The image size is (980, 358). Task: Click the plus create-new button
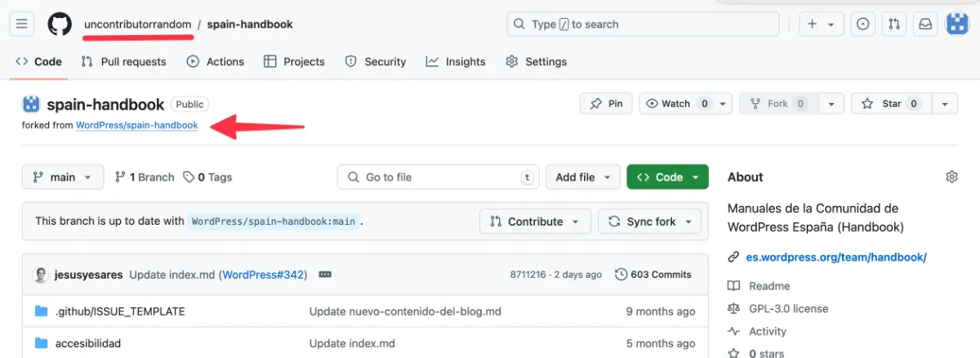(822, 25)
